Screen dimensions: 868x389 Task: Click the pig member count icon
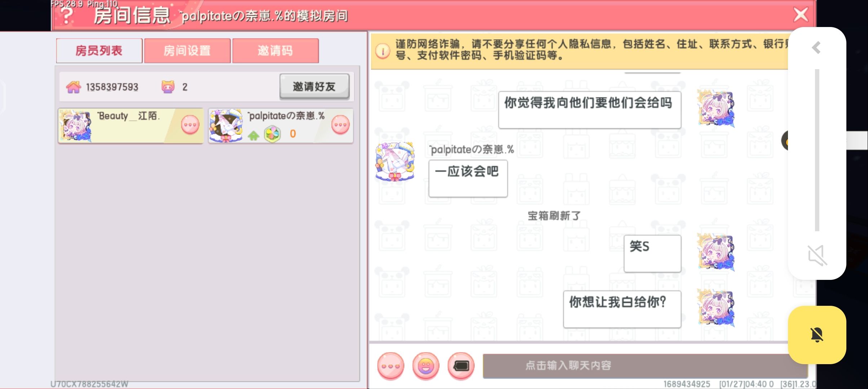click(x=168, y=87)
